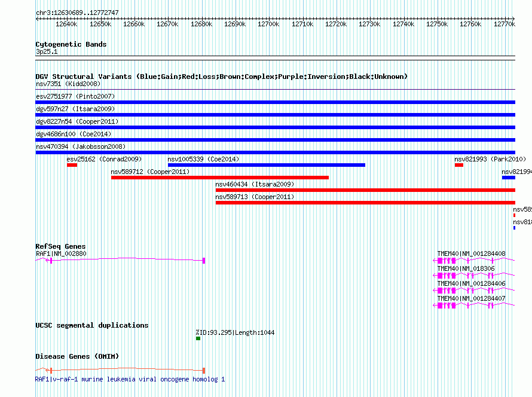Click the esv2751977 (Pinto2007) label
Screen dimensions: 532x397
point(75,96)
